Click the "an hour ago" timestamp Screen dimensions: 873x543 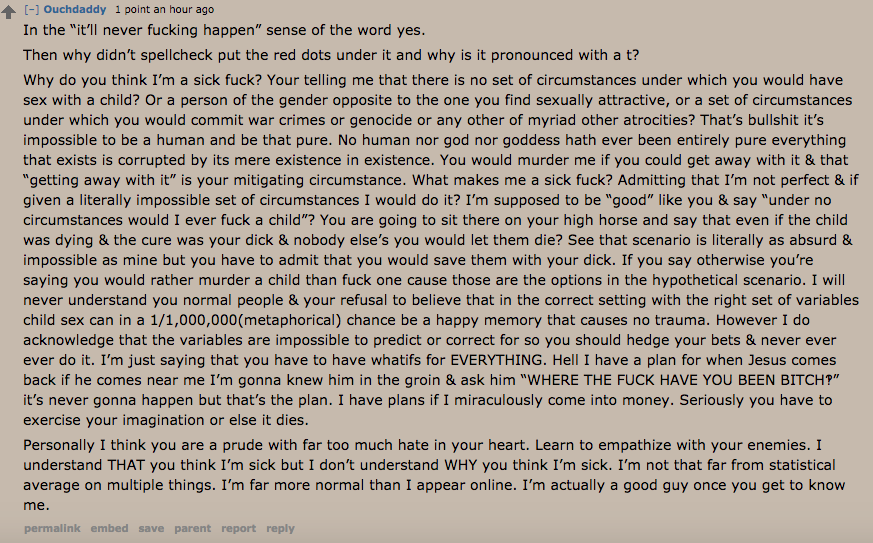tap(183, 9)
